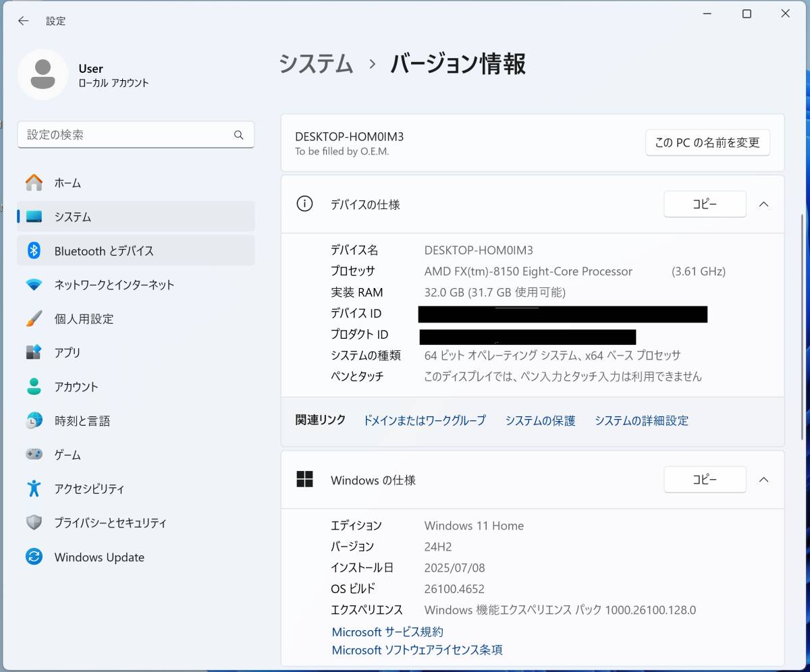Click the プロセッサ value AMD FX(tm)-8150
Image resolution: width=810 pixels, height=672 pixels.
click(529, 271)
